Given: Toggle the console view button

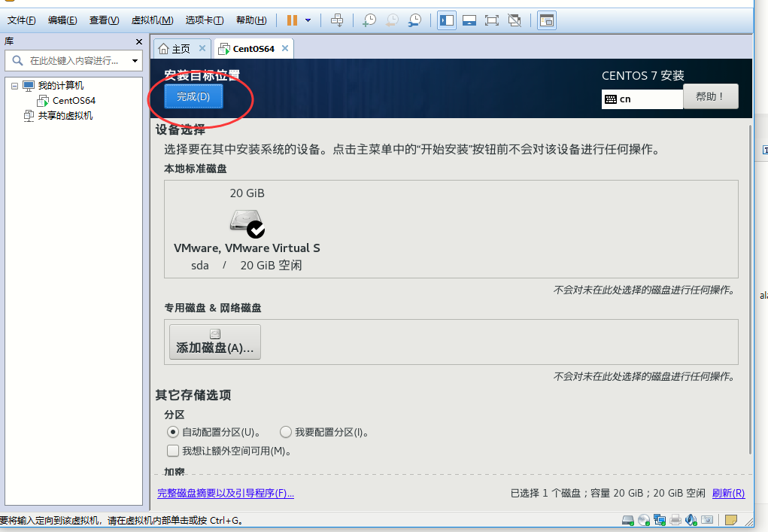Looking at the screenshot, I should click(x=547, y=20).
